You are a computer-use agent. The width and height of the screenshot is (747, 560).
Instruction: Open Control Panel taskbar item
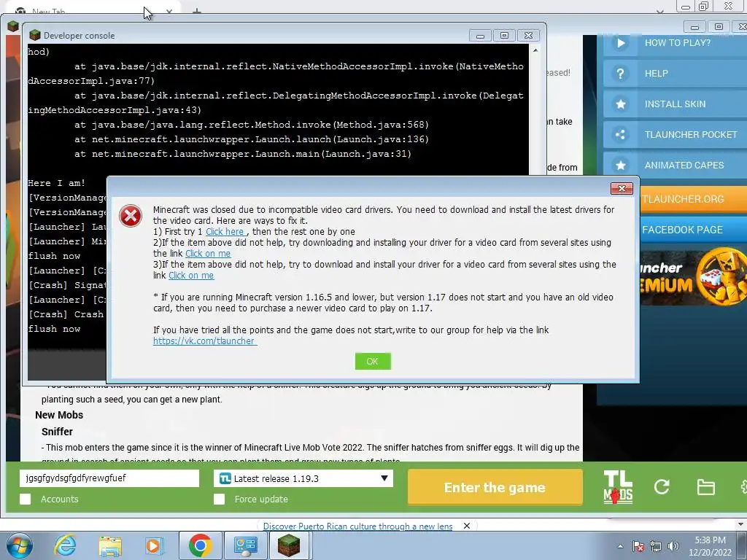coord(245,545)
